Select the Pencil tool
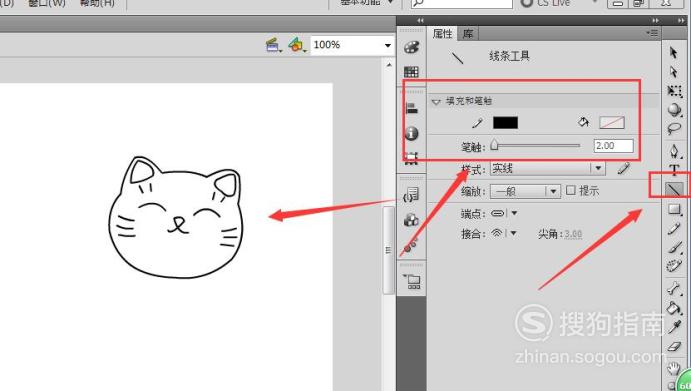691x391 pixels. [x=674, y=228]
